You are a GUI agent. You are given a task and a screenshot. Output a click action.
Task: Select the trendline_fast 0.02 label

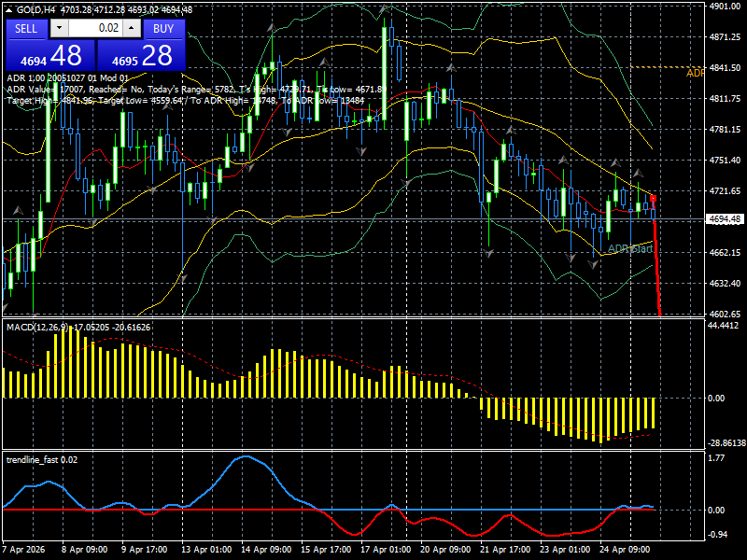(x=42, y=459)
